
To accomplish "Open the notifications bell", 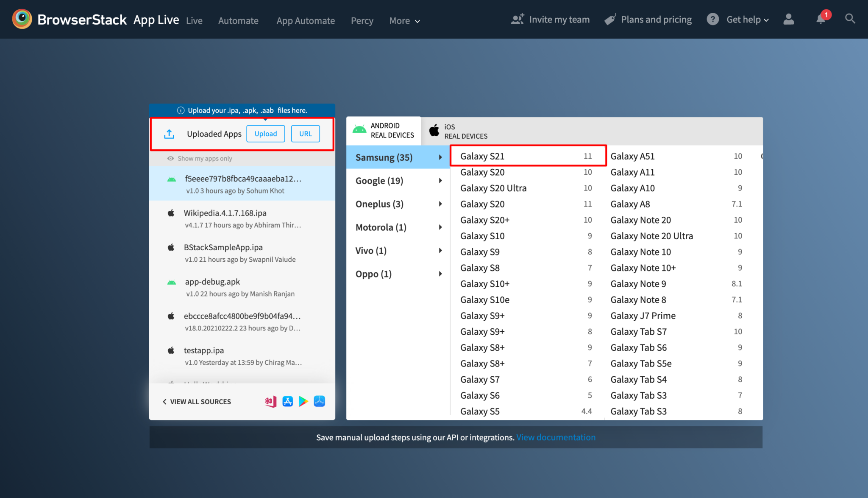I will tap(821, 19).
